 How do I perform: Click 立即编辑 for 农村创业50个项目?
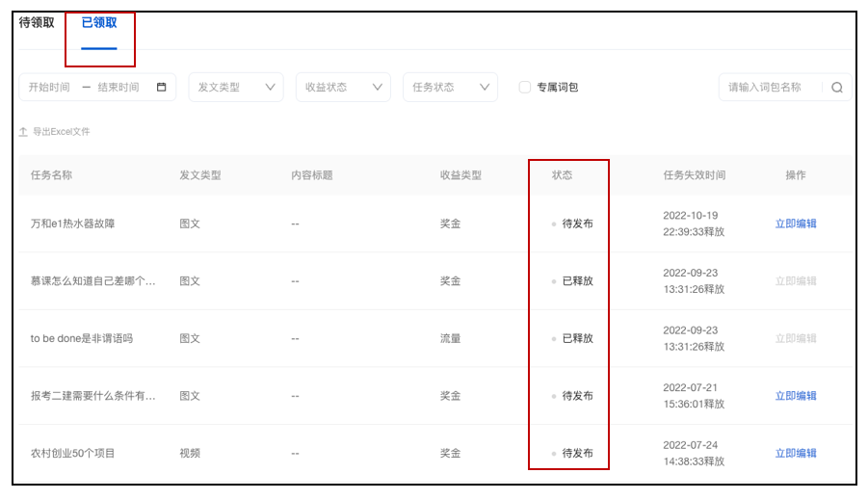[796, 454]
